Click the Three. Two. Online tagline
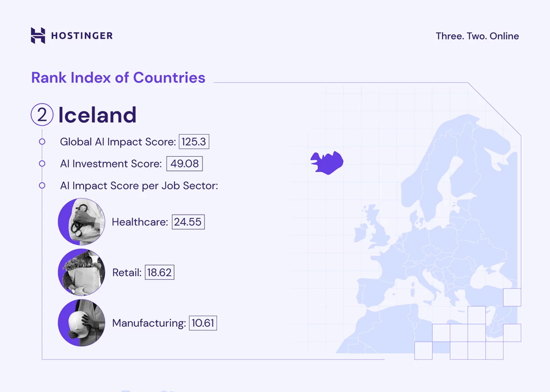Image resolution: width=550 pixels, height=392 pixels. tap(477, 36)
